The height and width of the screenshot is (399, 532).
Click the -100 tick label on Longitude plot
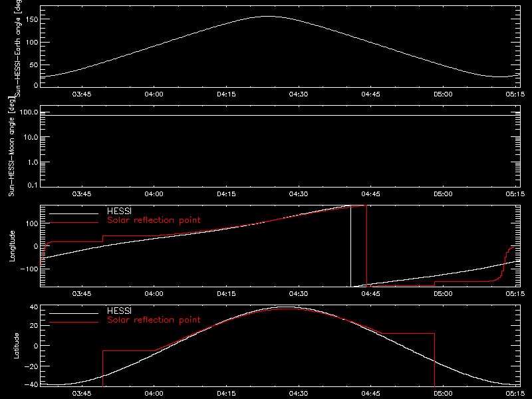tap(29, 269)
